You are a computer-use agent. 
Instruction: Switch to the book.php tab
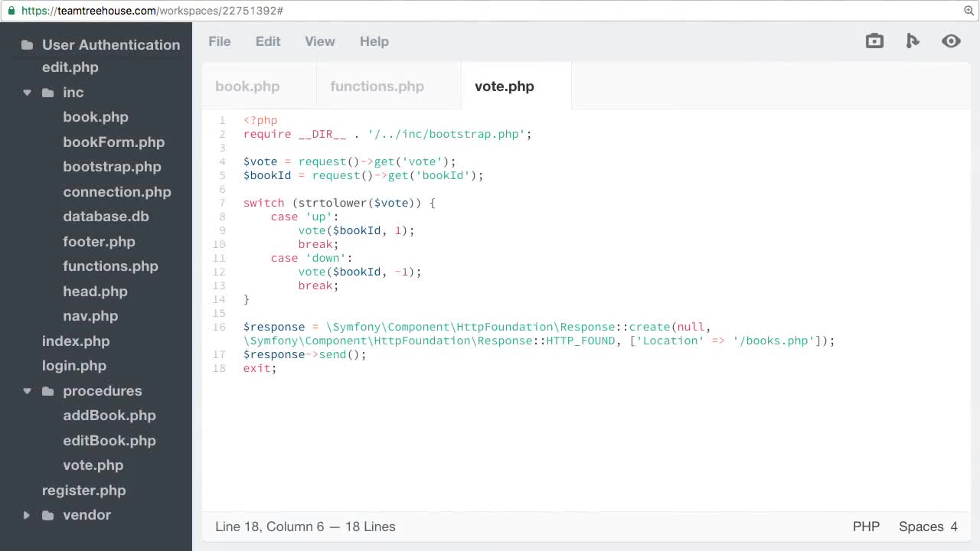coord(259,86)
